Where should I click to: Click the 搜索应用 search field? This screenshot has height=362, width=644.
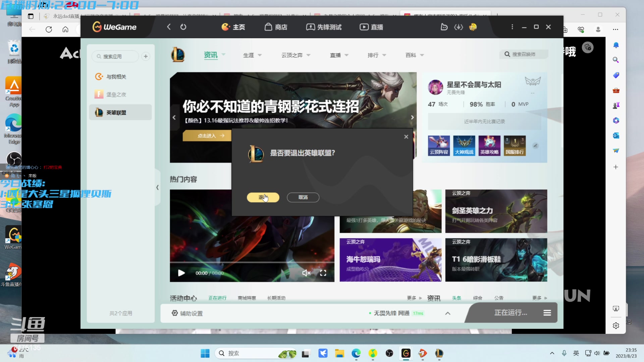click(x=115, y=56)
